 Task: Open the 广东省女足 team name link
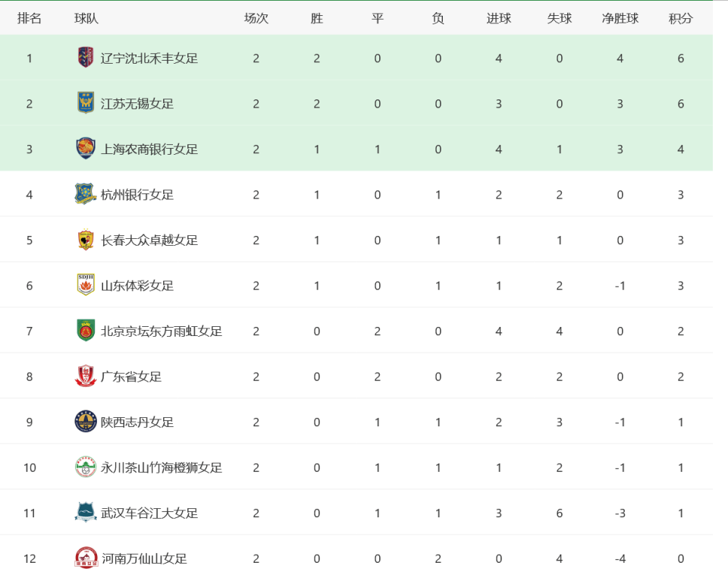(x=131, y=377)
